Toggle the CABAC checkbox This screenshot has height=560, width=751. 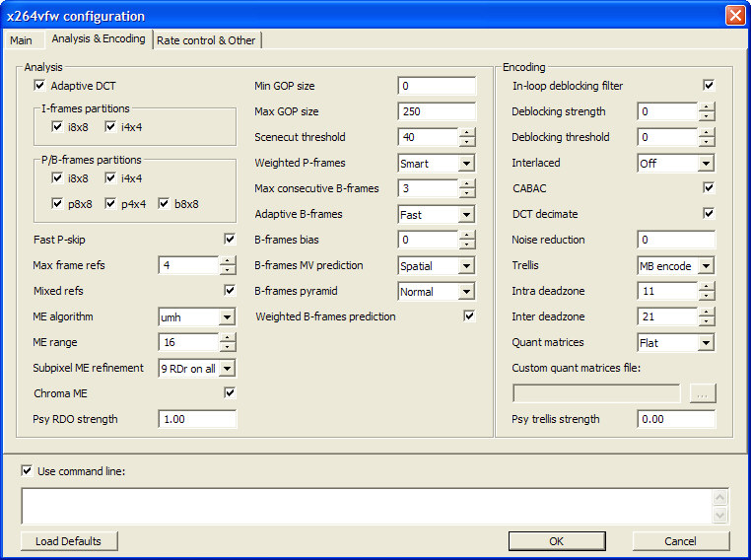coord(709,187)
